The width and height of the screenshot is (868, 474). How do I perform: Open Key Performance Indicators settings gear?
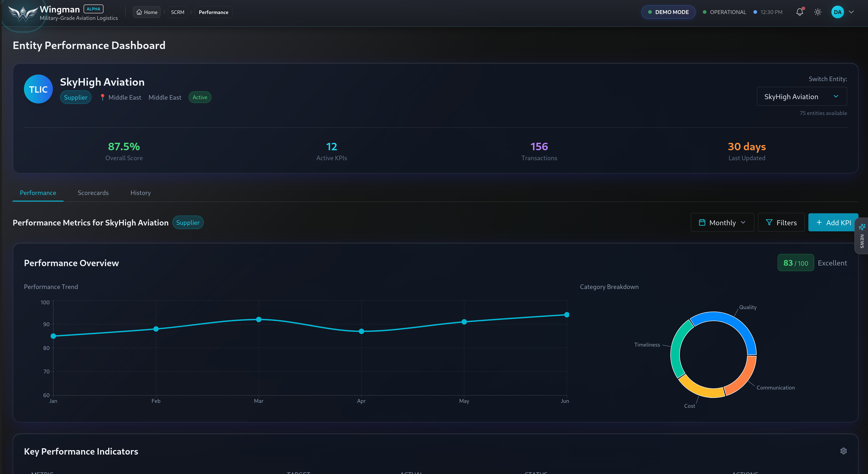click(844, 451)
